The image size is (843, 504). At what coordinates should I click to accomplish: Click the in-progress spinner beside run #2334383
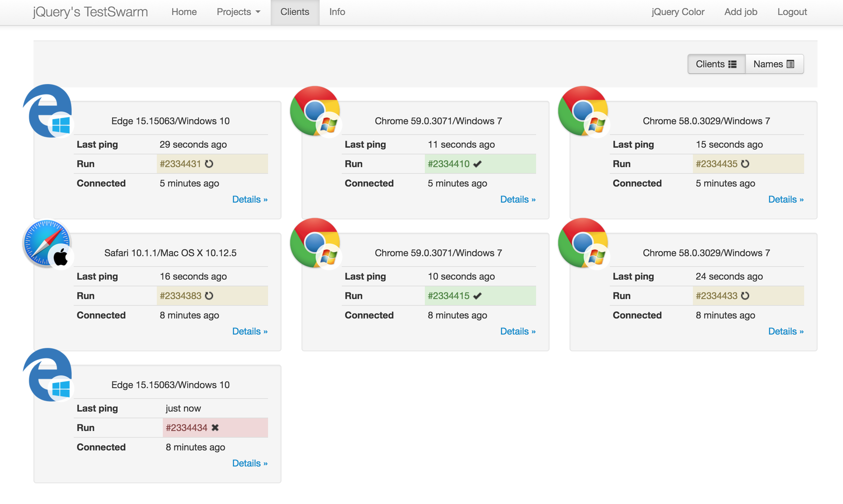(x=209, y=296)
